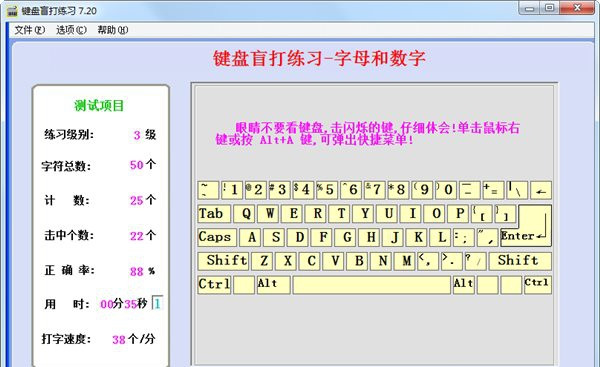This screenshot has height=367, width=600.
Task: Click the period key
Action: pyautogui.click(x=452, y=261)
